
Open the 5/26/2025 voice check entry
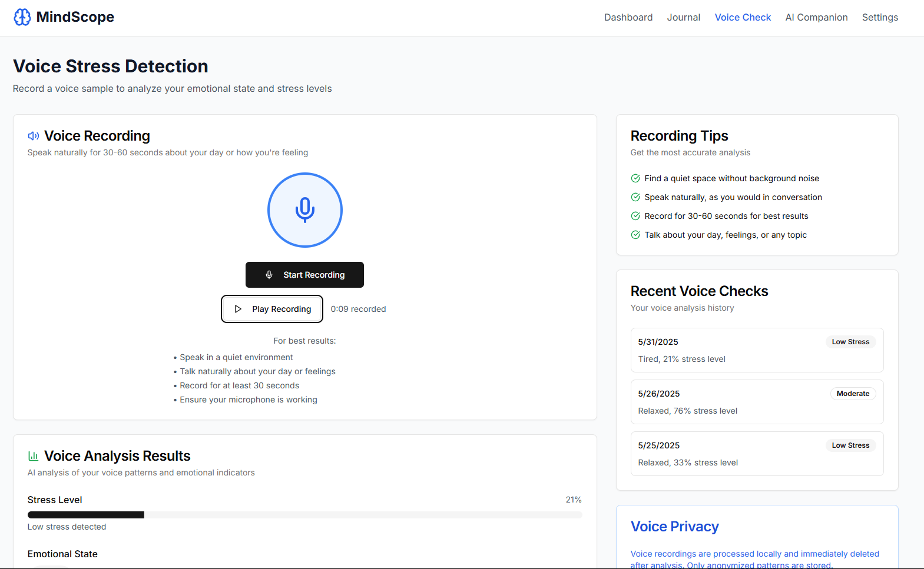click(757, 402)
